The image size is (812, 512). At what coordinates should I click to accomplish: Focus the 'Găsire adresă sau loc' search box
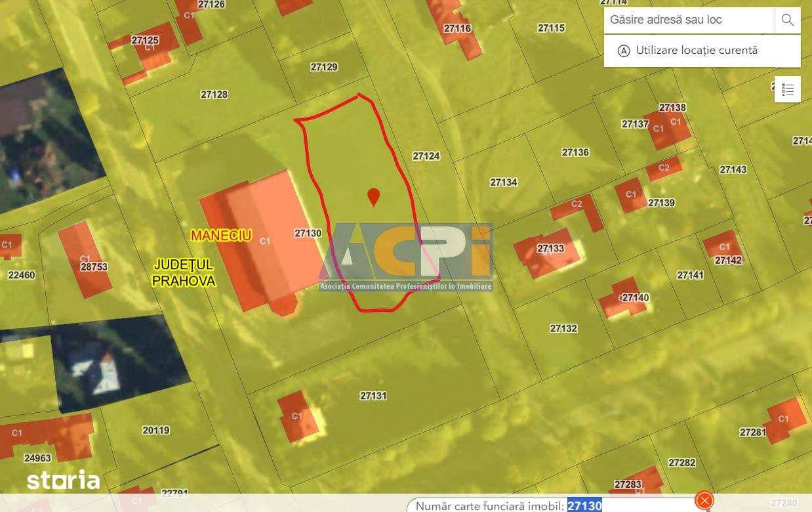(x=689, y=20)
